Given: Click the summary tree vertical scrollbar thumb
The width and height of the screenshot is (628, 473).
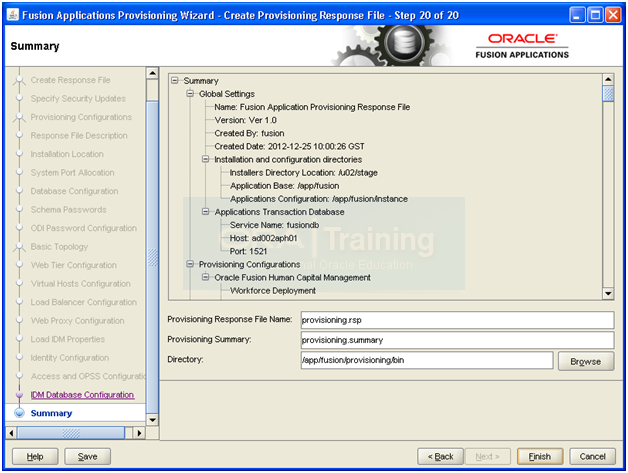Looking at the screenshot, I should [608, 94].
